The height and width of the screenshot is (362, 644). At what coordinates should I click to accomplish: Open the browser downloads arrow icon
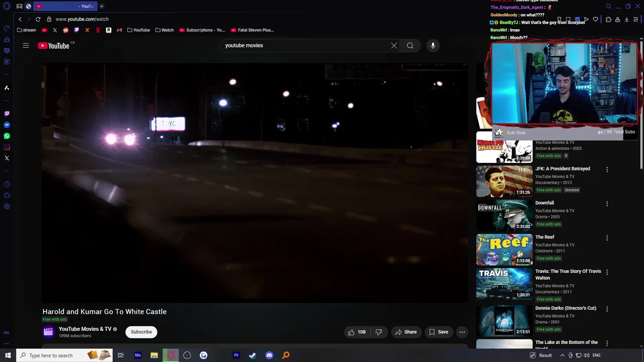tap(627, 20)
